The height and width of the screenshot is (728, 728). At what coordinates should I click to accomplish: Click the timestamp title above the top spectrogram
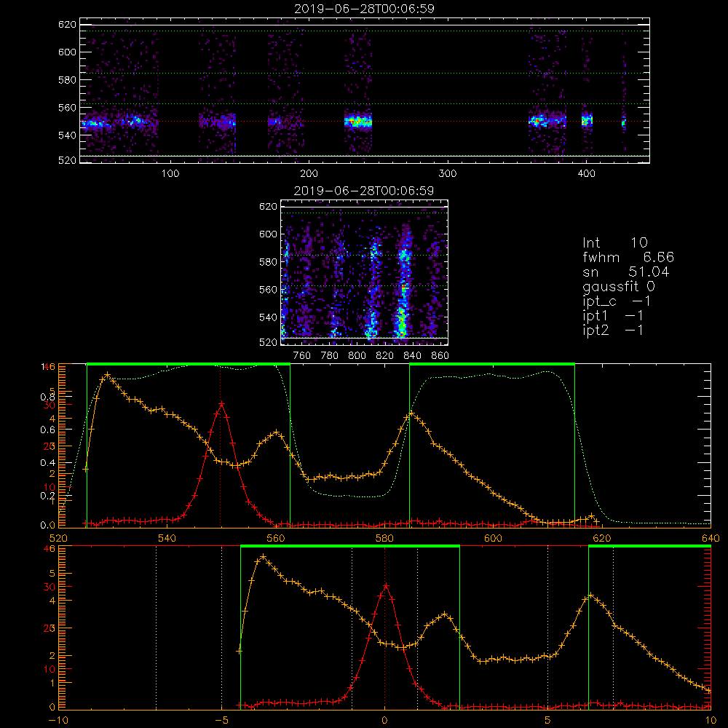pyautogui.click(x=364, y=9)
